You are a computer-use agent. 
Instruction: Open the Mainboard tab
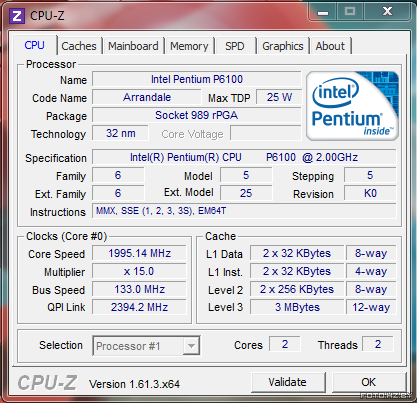[x=133, y=46]
